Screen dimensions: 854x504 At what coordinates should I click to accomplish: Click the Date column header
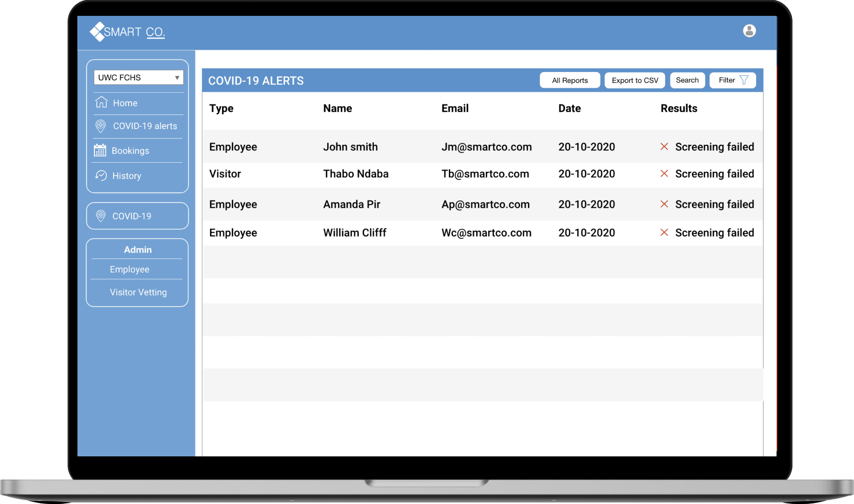pos(569,108)
